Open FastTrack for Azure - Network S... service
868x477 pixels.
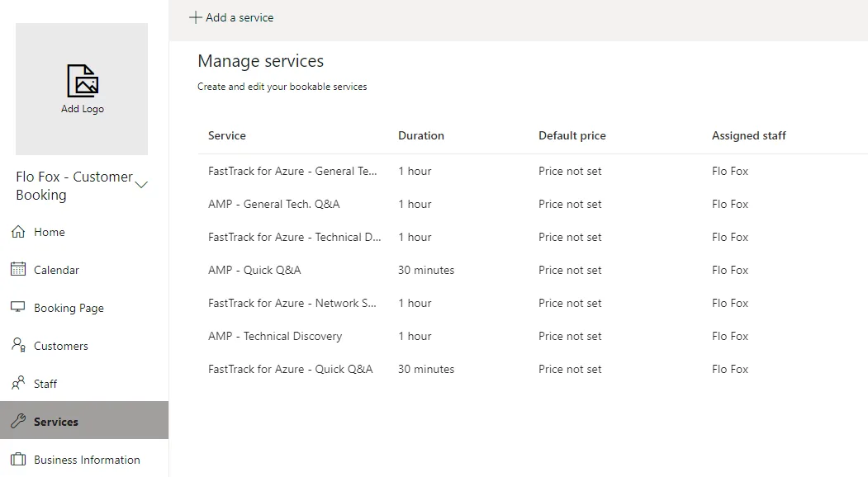tap(292, 303)
